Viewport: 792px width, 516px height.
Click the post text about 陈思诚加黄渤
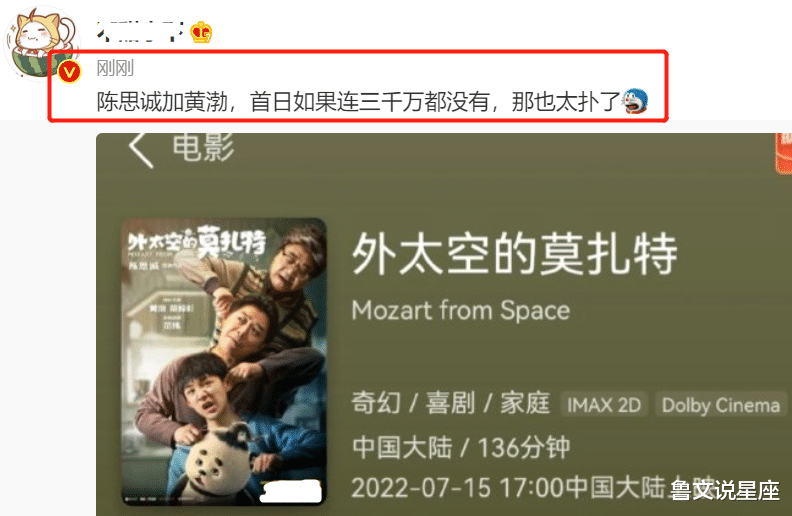pos(359,101)
